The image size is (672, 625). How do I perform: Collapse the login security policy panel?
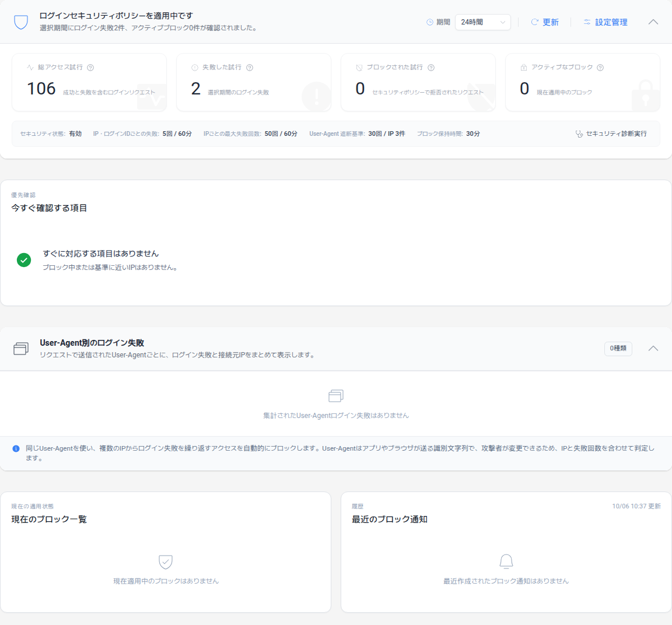(x=653, y=22)
